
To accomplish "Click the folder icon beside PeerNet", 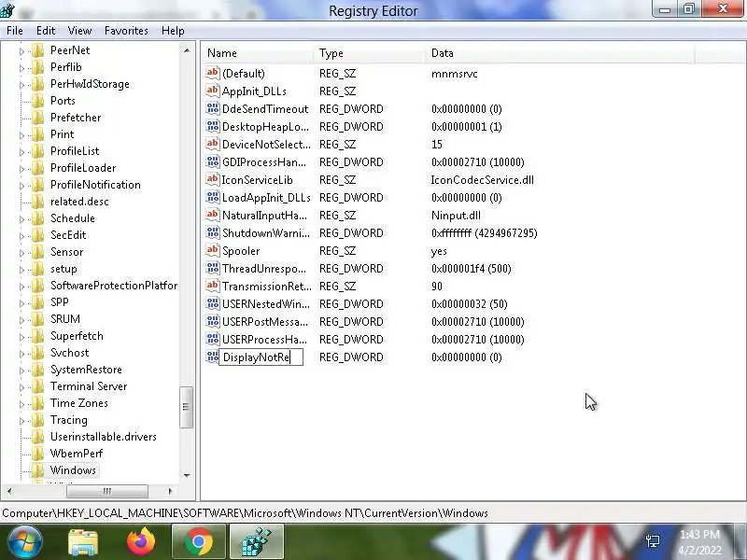I will coord(38,50).
